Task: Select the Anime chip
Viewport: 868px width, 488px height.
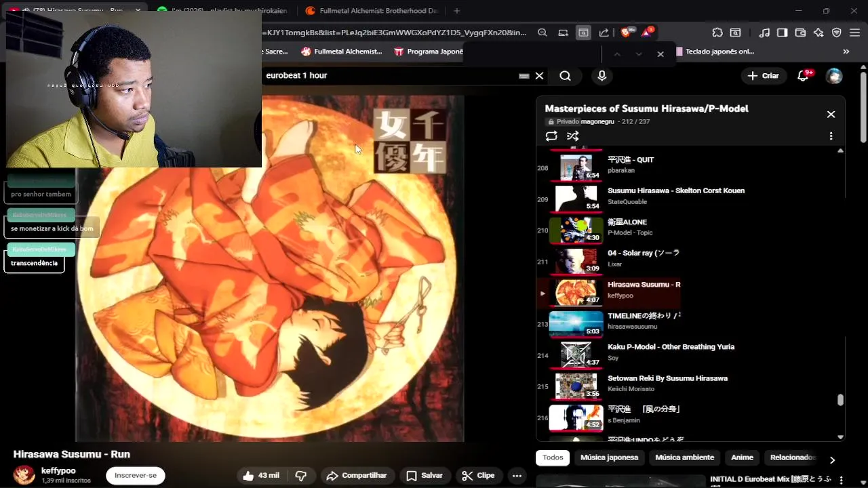Action: click(x=742, y=457)
